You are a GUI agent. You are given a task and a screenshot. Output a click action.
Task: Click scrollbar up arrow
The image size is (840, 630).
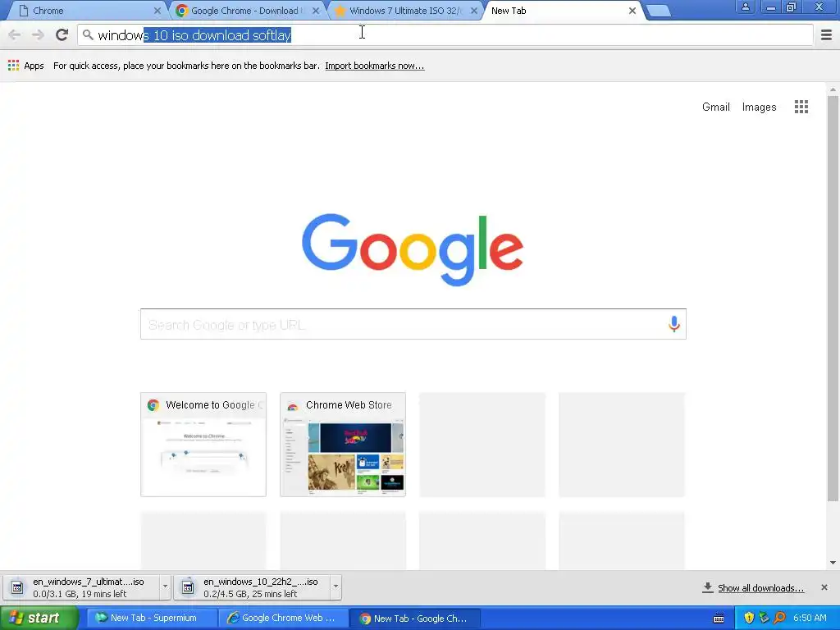(833, 89)
